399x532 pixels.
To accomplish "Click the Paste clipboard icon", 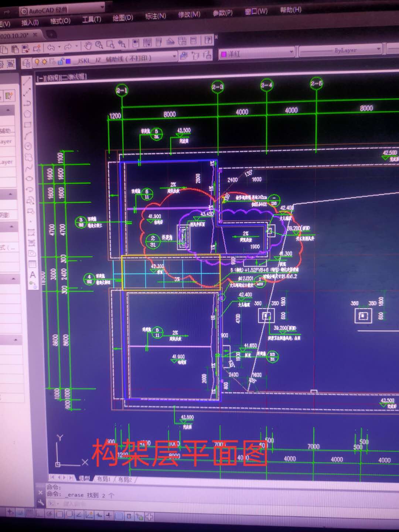I will tap(15, 49).
